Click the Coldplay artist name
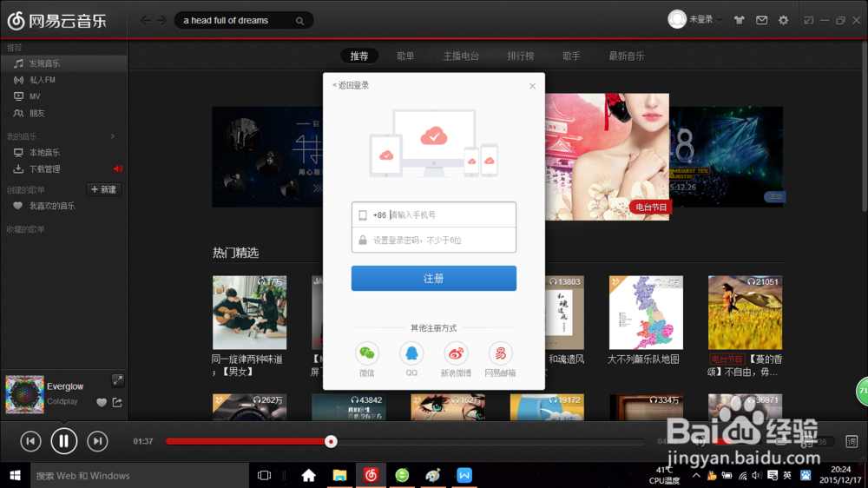The height and width of the screenshot is (488, 868). 62,401
